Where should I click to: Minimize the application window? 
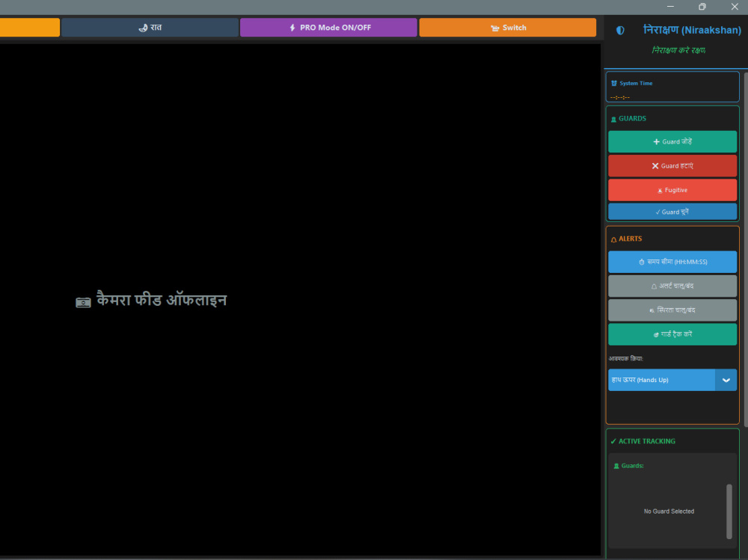click(670, 7)
